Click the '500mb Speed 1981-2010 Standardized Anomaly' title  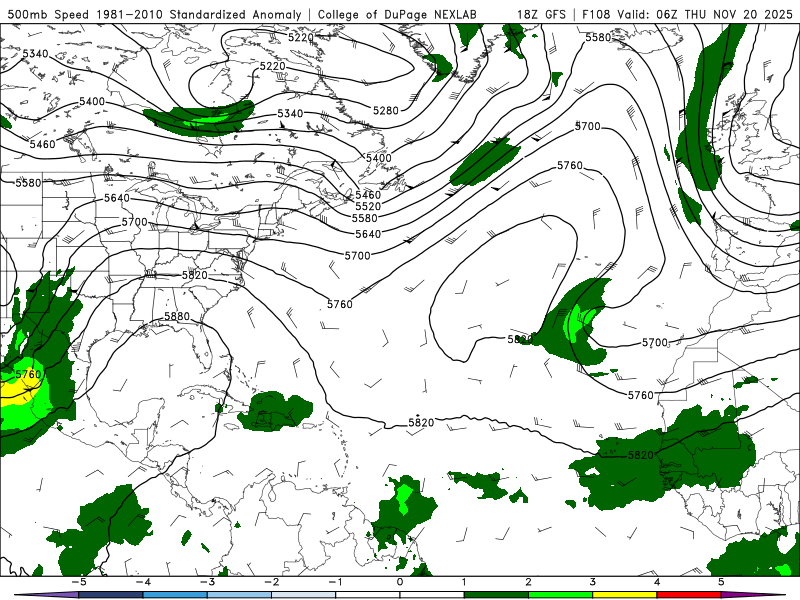click(155, 14)
